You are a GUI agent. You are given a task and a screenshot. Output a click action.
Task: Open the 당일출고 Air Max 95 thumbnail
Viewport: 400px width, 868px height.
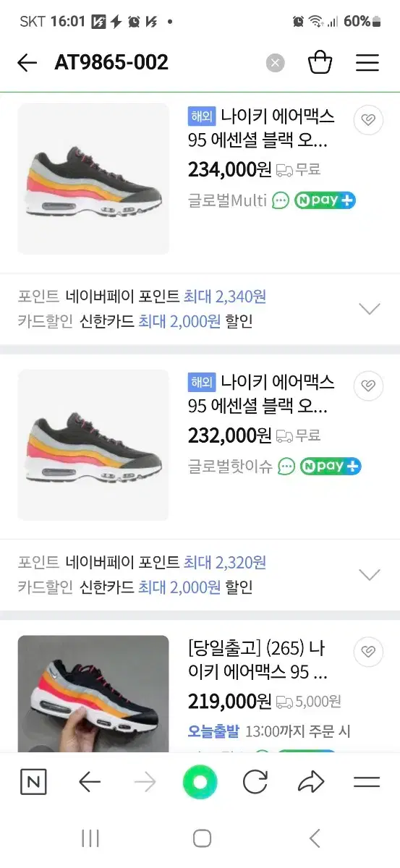point(93,694)
